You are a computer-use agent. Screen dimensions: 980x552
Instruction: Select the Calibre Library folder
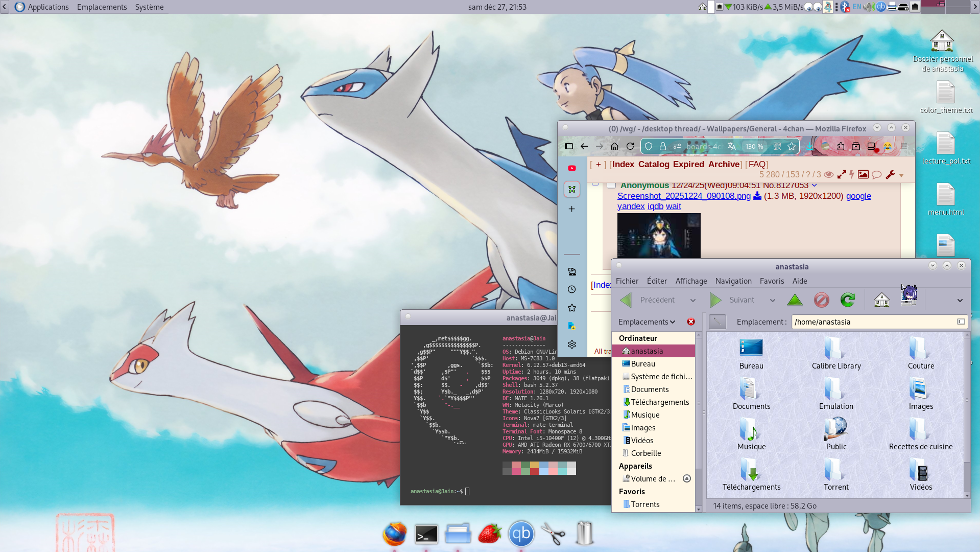tap(836, 353)
